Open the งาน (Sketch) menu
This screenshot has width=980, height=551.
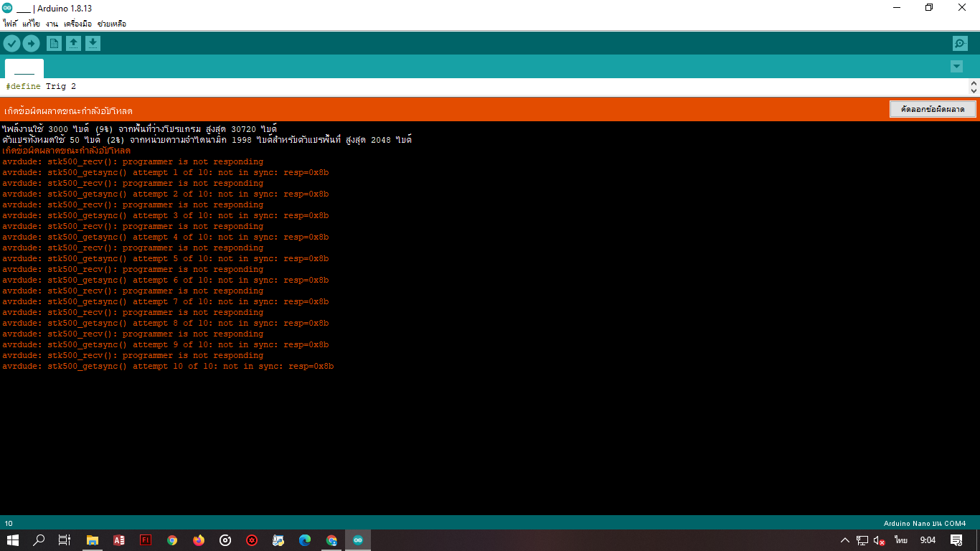[52, 24]
